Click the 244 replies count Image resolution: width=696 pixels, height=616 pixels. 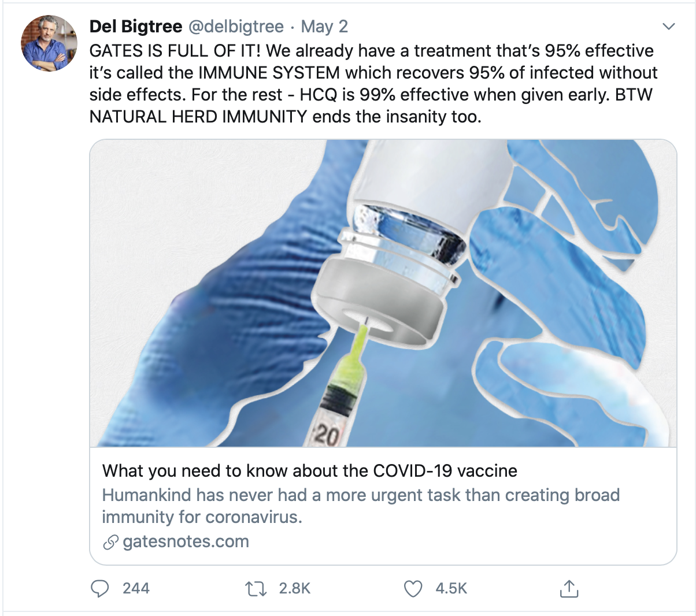[136, 588]
